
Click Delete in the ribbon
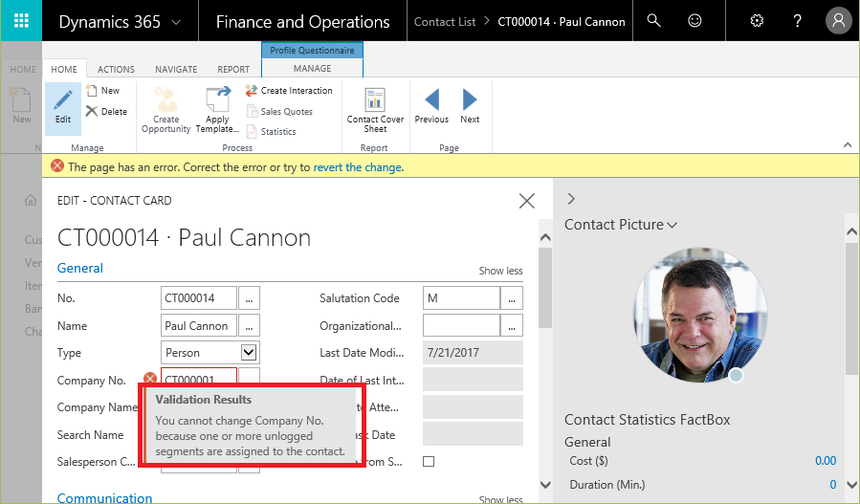(107, 111)
